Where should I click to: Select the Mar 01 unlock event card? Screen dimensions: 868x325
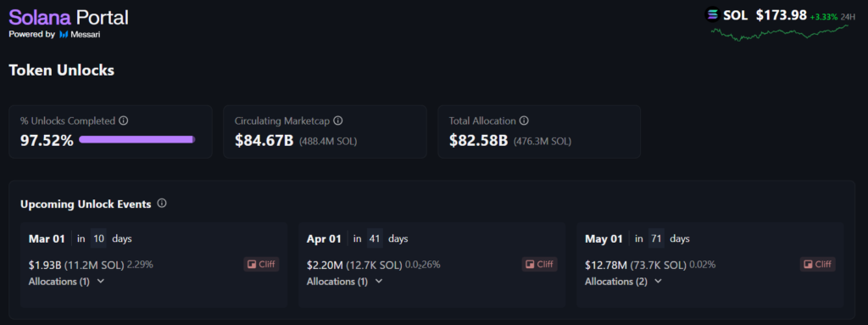(154, 265)
